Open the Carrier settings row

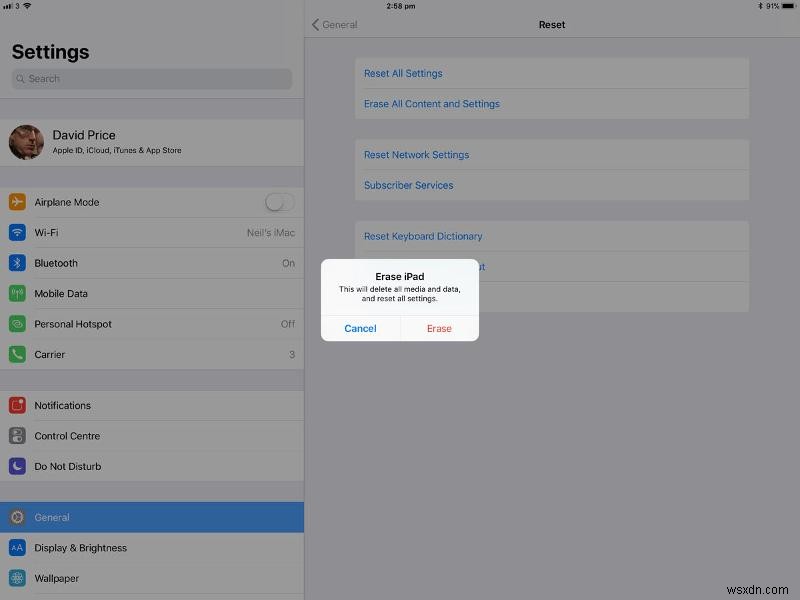coord(150,354)
